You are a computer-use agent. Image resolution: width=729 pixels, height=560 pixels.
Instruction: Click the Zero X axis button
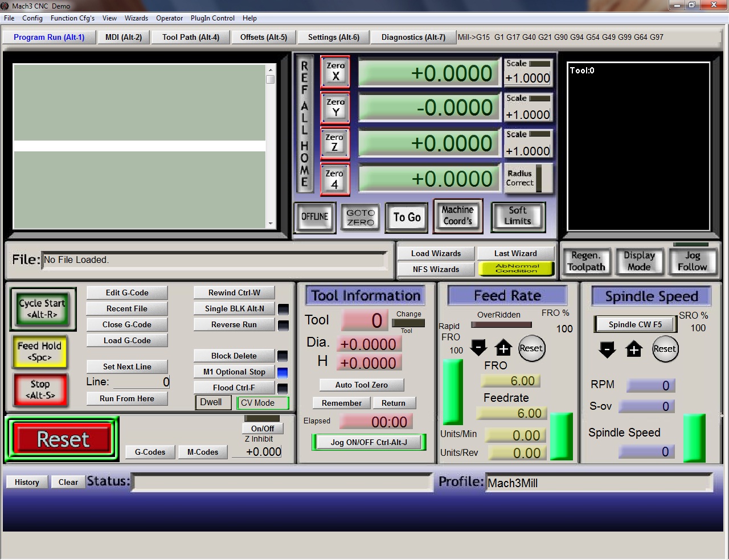pos(335,72)
